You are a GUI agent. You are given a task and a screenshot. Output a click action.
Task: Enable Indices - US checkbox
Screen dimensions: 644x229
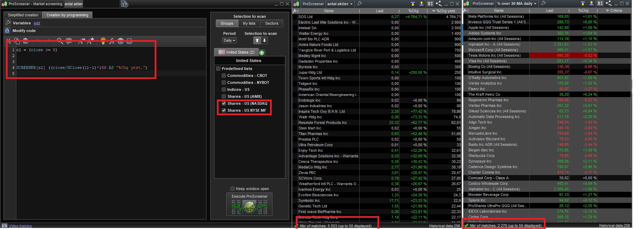224,89
